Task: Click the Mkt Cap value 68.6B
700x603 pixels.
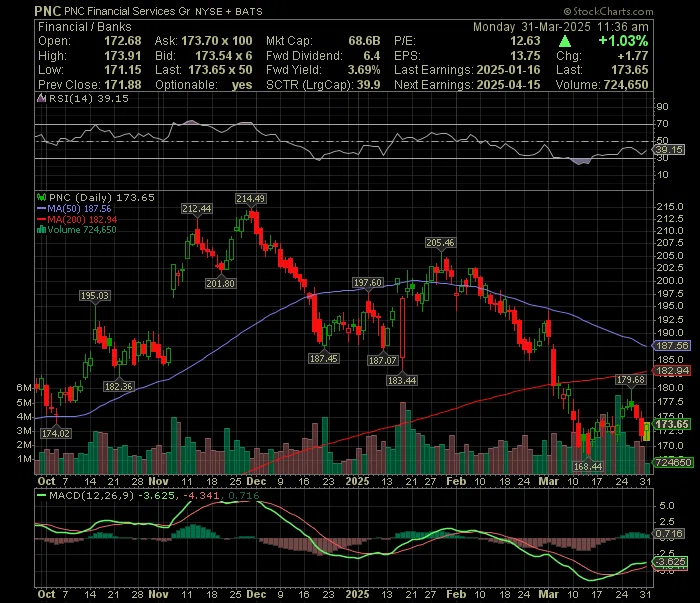Action: click(364, 41)
